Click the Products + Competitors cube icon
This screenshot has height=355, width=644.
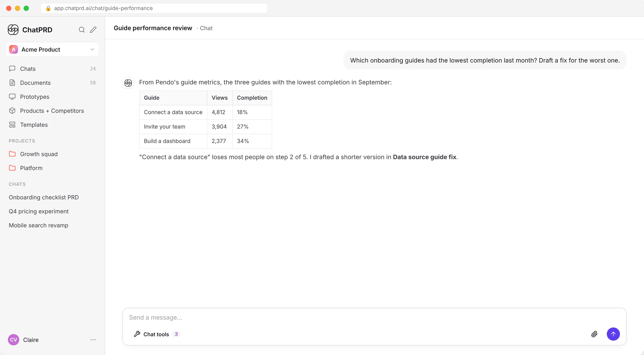pyautogui.click(x=12, y=111)
